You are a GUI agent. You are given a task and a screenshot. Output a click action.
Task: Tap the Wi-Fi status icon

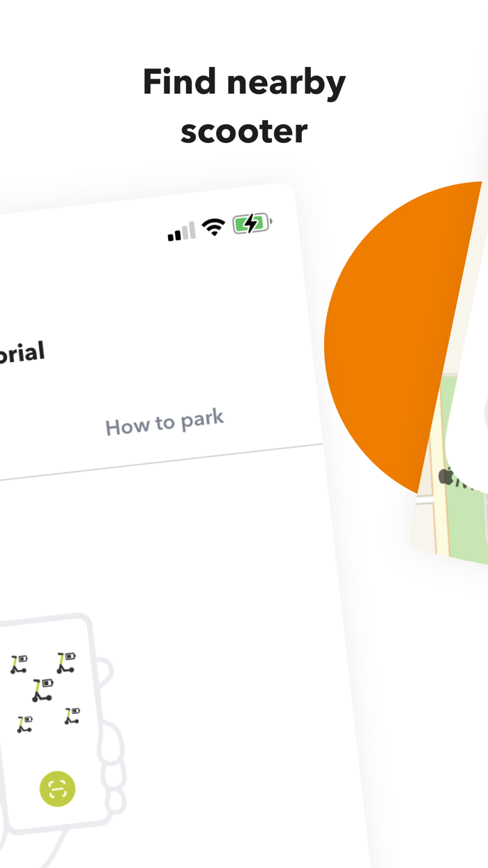coord(213,227)
